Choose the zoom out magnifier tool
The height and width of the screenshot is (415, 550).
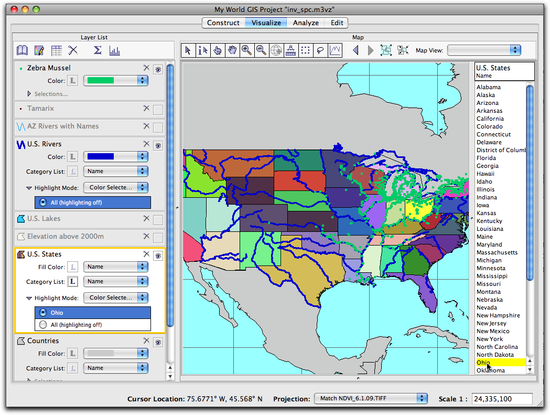point(261,51)
